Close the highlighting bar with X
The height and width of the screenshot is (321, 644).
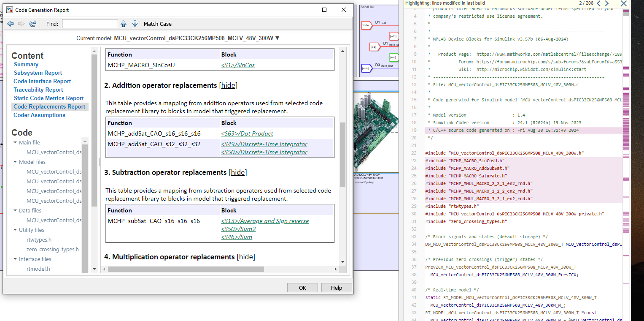[624, 3]
